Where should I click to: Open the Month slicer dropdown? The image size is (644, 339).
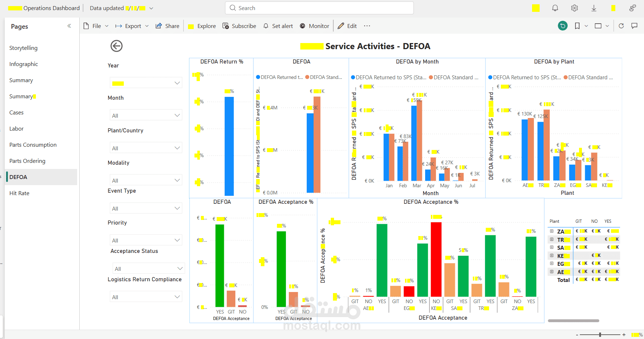tap(146, 115)
